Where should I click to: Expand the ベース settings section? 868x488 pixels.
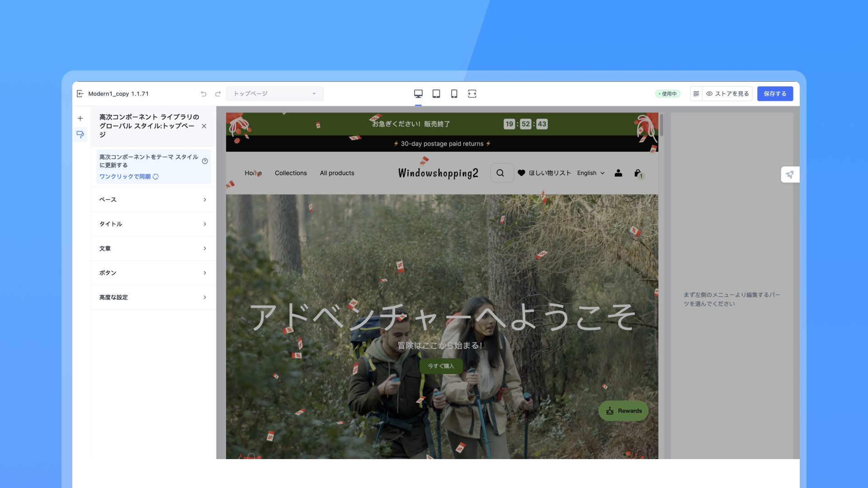click(x=153, y=199)
